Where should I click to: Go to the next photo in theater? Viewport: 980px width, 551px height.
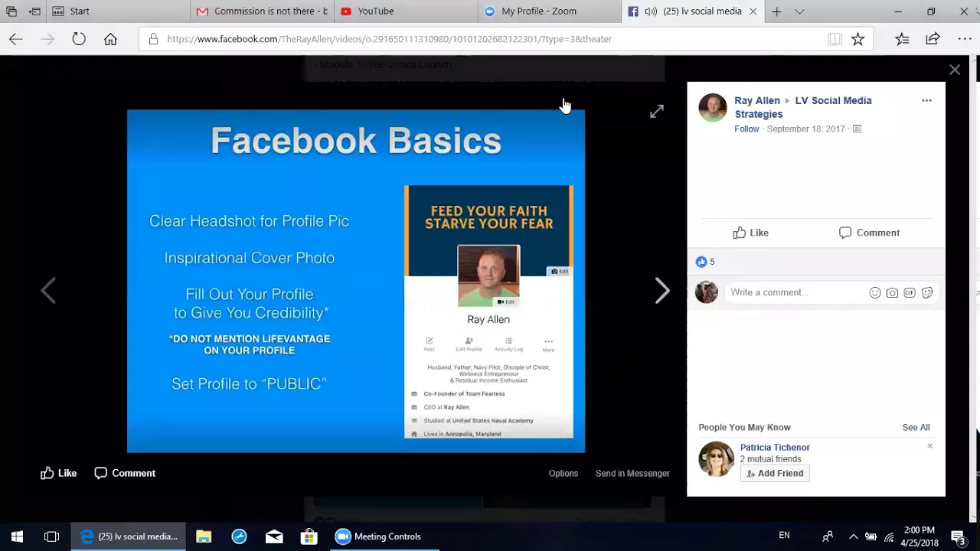coord(662,291)
